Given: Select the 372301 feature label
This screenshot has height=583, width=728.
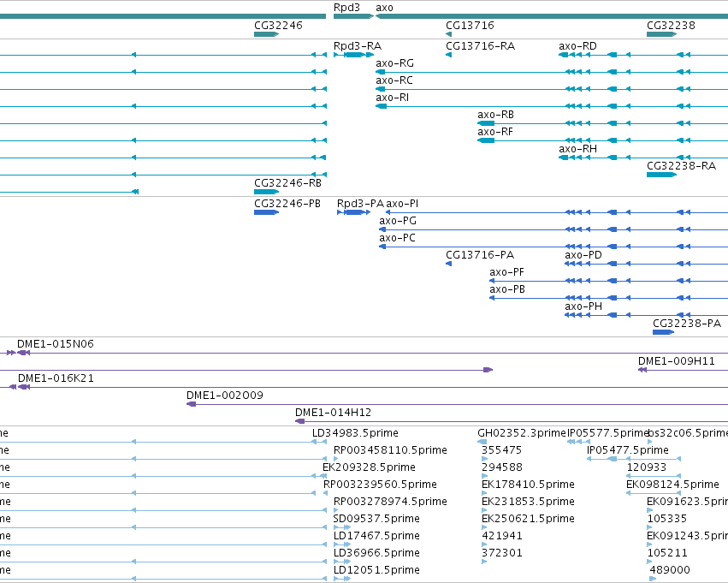Looking at the screenshot, I should coord(502,553).
